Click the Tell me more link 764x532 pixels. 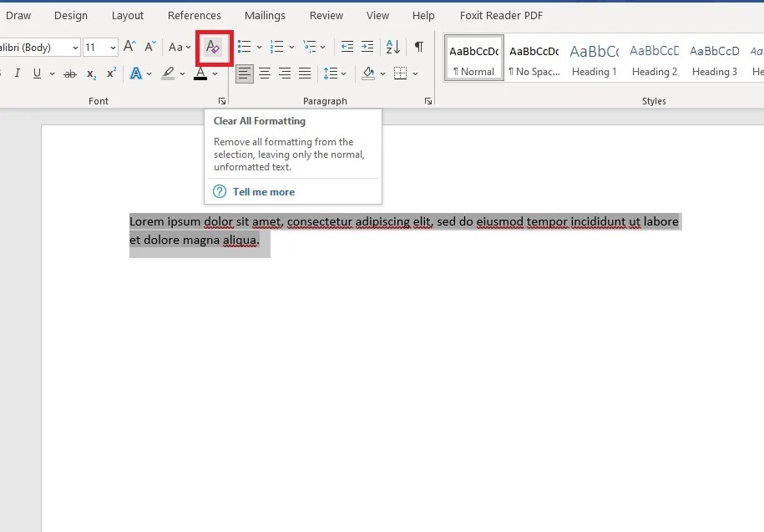pos(263,191)
